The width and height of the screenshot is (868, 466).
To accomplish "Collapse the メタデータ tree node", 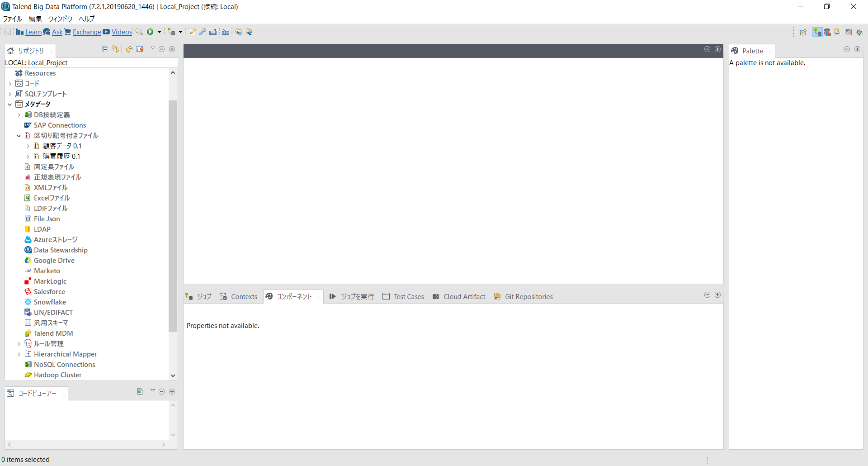I will (x=10, y=105).
